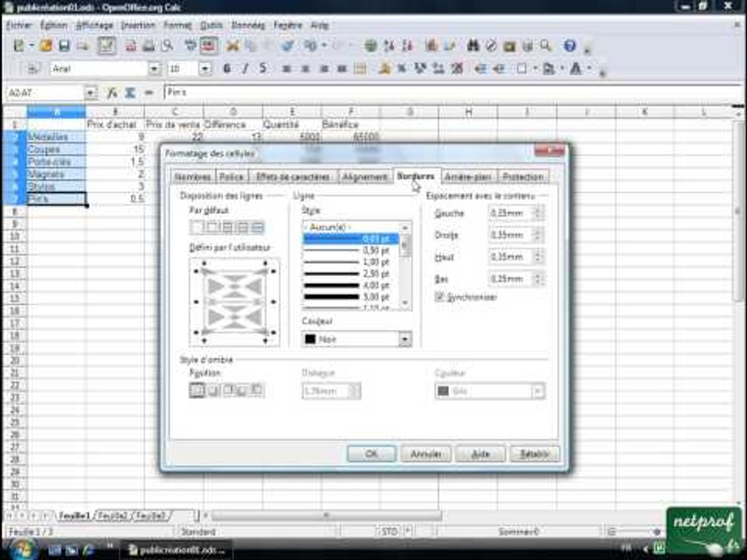
Task: Click the Sort ascending icon
Action: 389,46
